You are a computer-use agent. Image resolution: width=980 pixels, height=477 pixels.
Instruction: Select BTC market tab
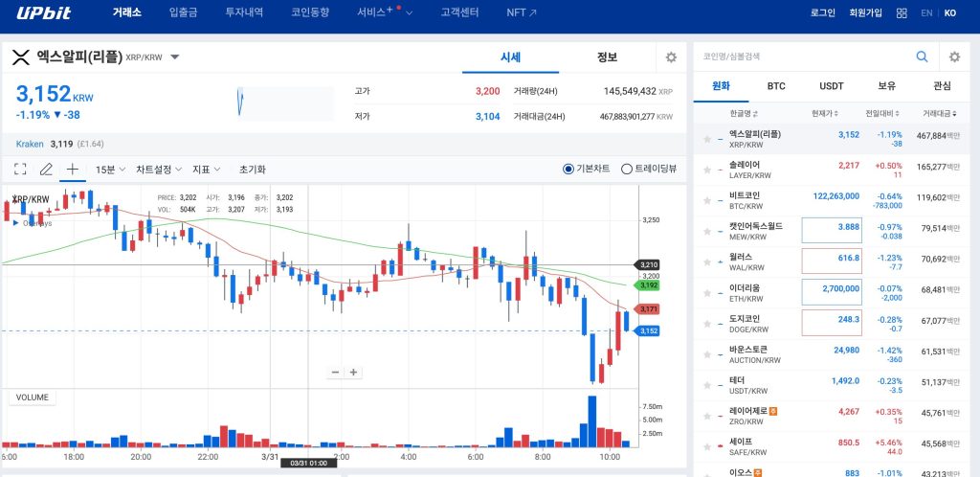[x=776, y=86]
